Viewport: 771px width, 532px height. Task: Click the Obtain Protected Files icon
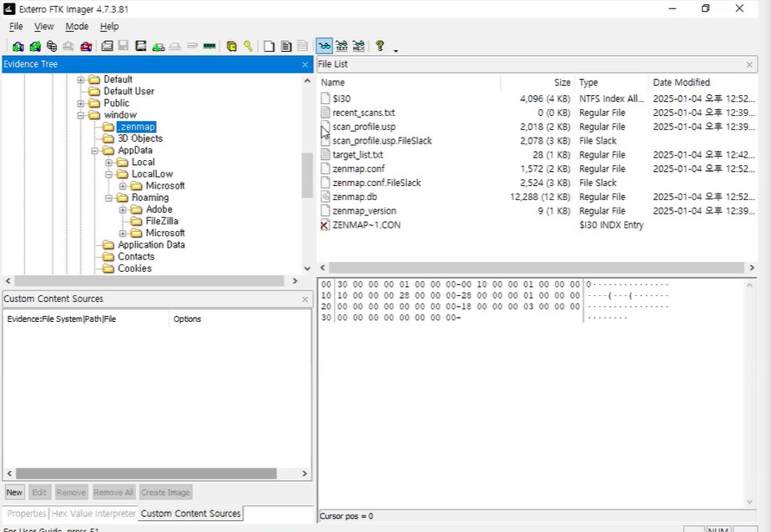pyautogui.click(x=232, y=46)
